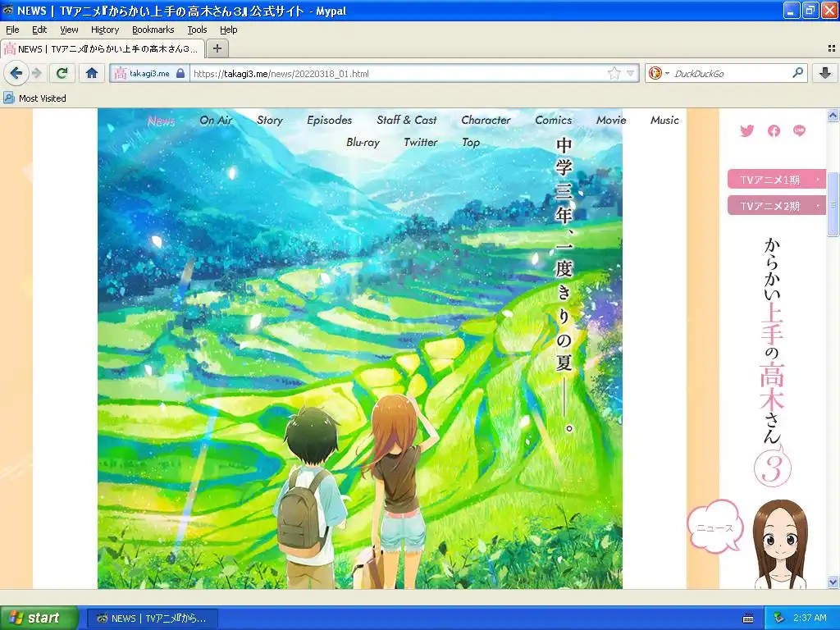Open the browser home page icon
Image resolution: width=840 pixels, height=630 pixels.
pyautogui.click(x=92, y=73)
